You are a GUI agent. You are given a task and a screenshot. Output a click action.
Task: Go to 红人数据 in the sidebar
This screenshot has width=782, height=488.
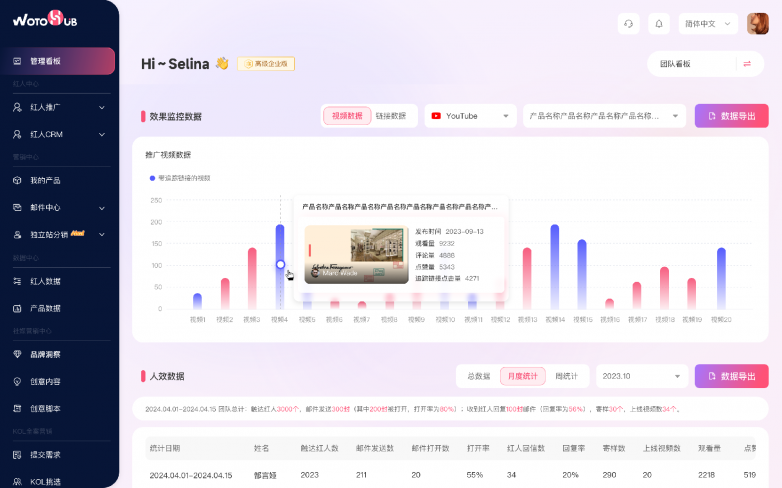[45, 281]
